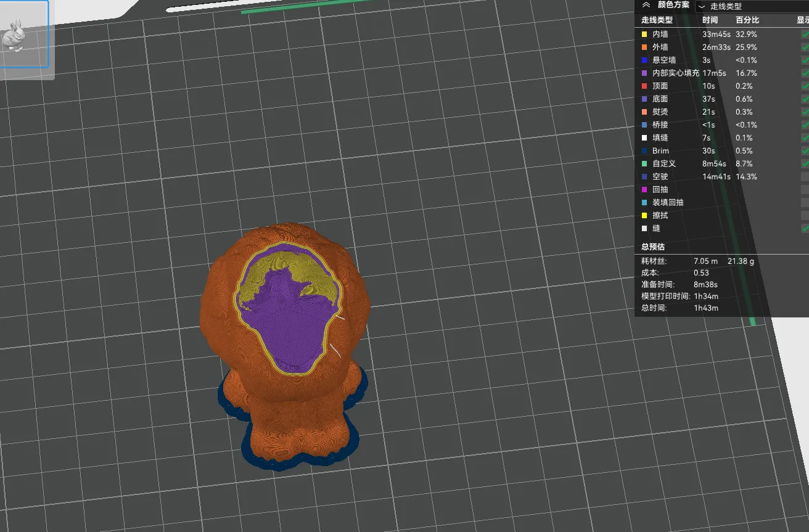Click the 底面 color swatch
The width and height of the screenshot is (809, 532).
645,99
